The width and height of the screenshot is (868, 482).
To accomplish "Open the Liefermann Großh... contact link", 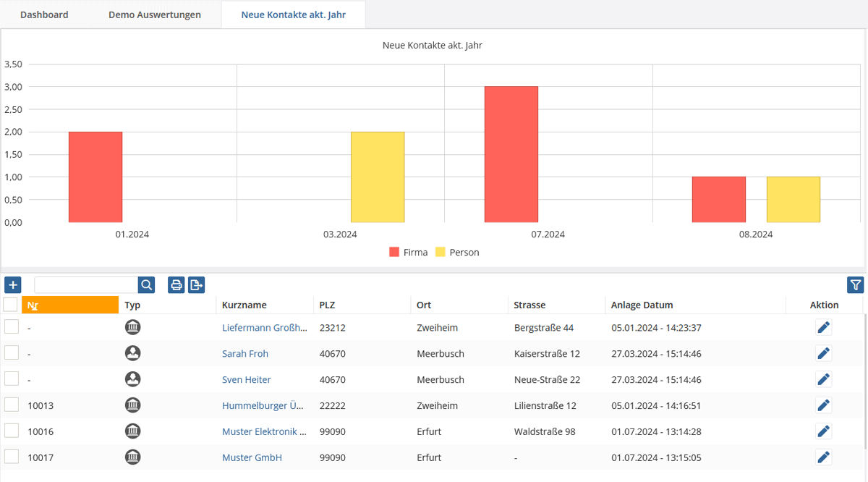I will coord(265,327).
